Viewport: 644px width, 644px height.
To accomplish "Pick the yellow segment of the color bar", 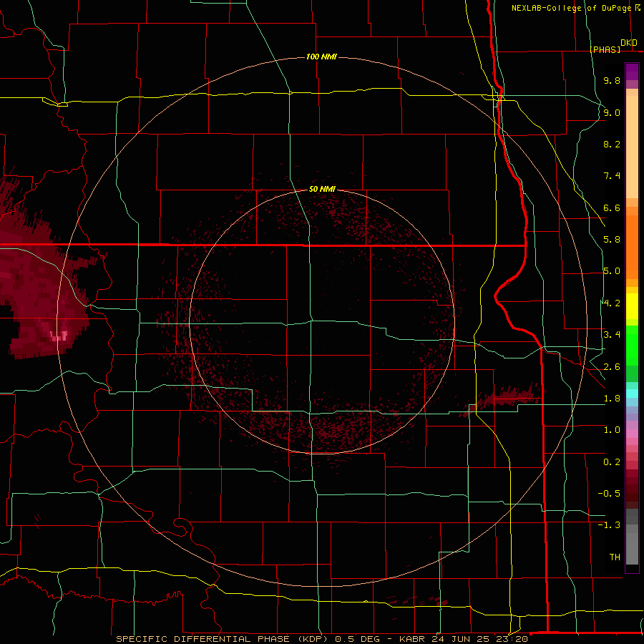I will (x=632, y=306).
